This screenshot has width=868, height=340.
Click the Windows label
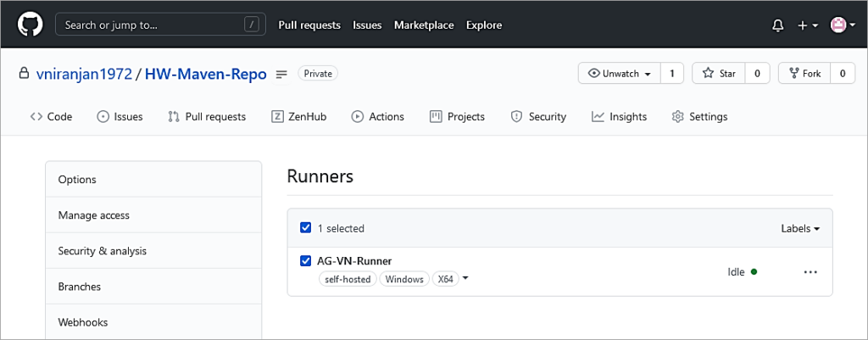point(404,279)
